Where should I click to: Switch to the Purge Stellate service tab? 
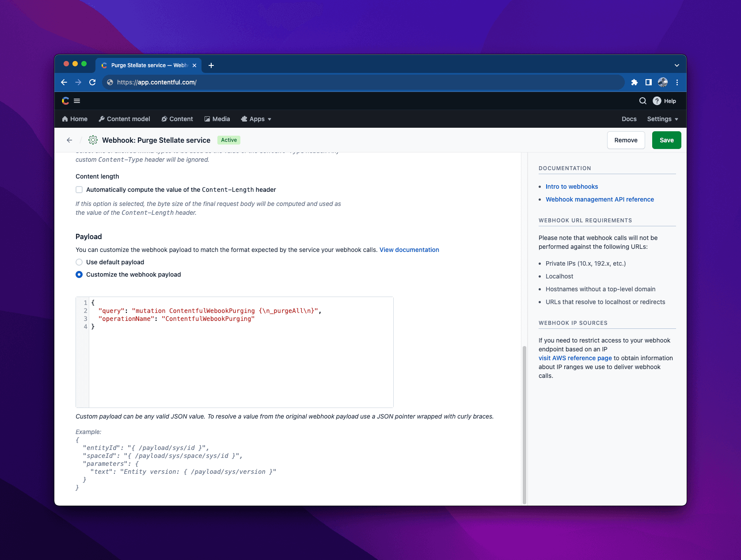(146, 65)
